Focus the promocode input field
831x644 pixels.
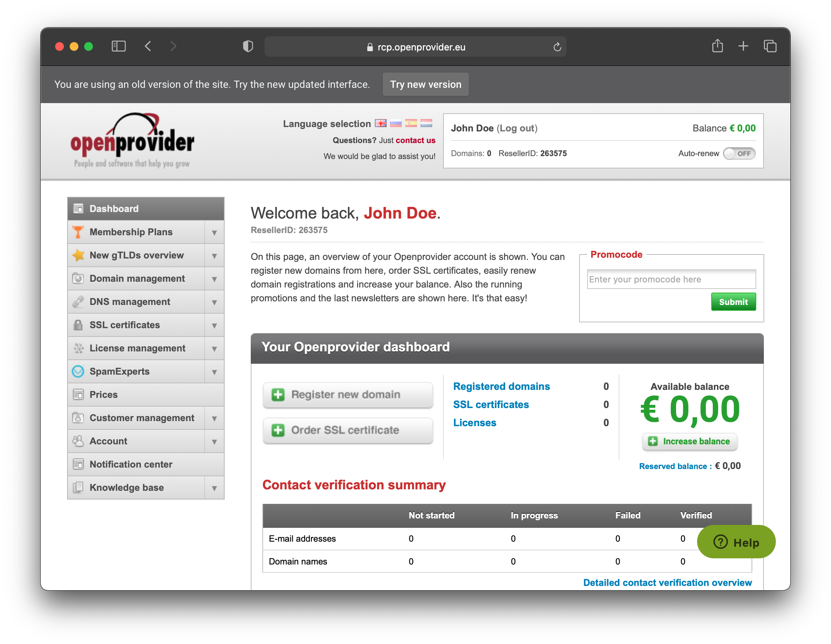671,280
